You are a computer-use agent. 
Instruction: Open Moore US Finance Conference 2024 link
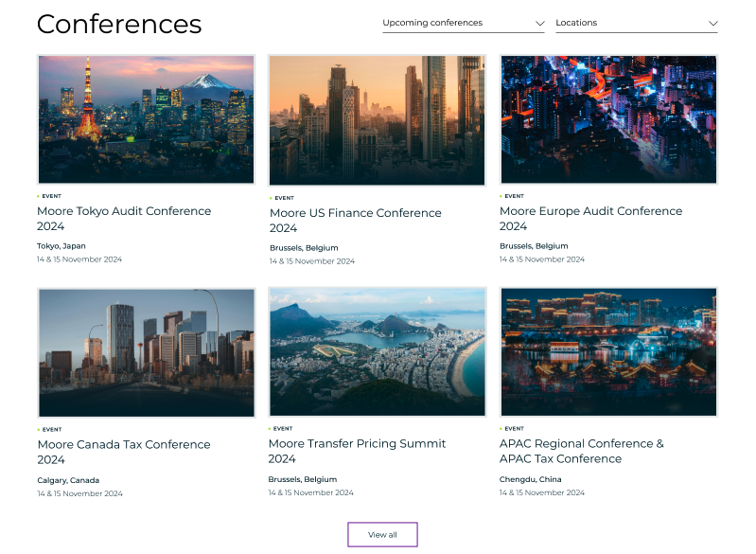click(x=355, y=221)
